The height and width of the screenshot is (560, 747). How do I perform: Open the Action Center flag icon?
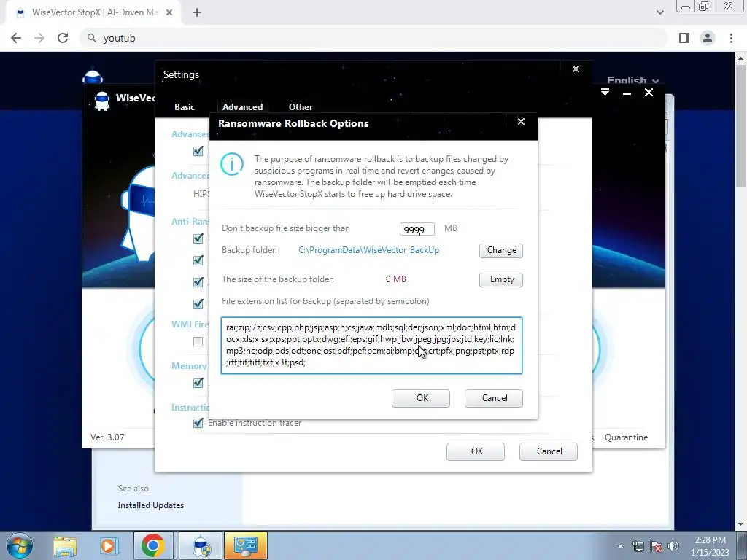pos(656,546)
